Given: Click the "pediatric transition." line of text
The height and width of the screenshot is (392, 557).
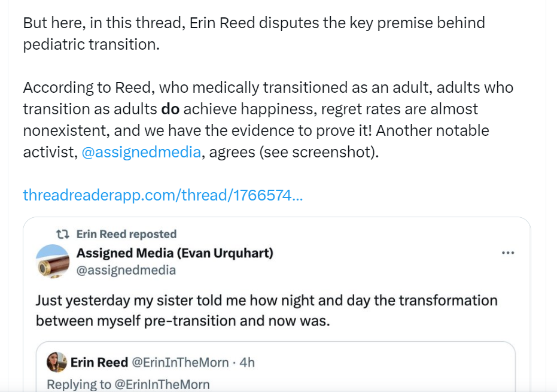Looking at the screenshot, I should [92, 45].
